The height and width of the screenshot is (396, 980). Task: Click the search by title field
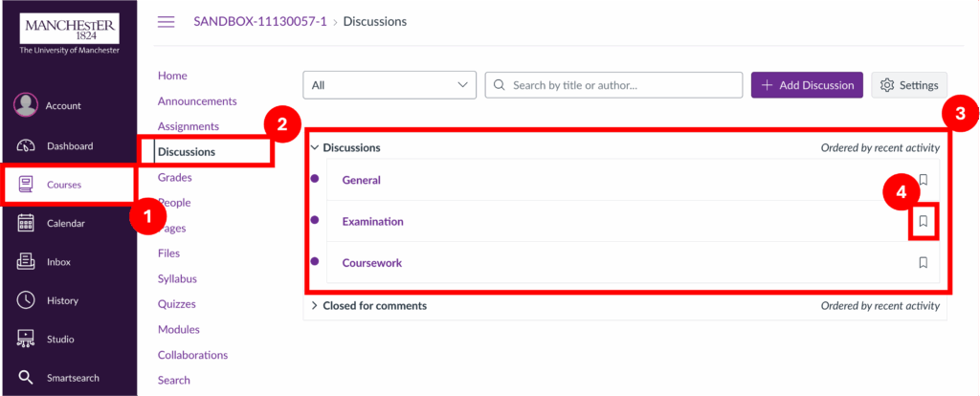622,85
